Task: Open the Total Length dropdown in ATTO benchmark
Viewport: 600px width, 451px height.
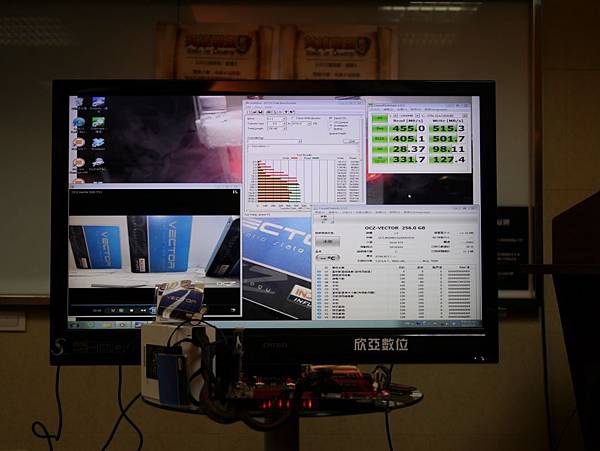Action: coord(277,129)
